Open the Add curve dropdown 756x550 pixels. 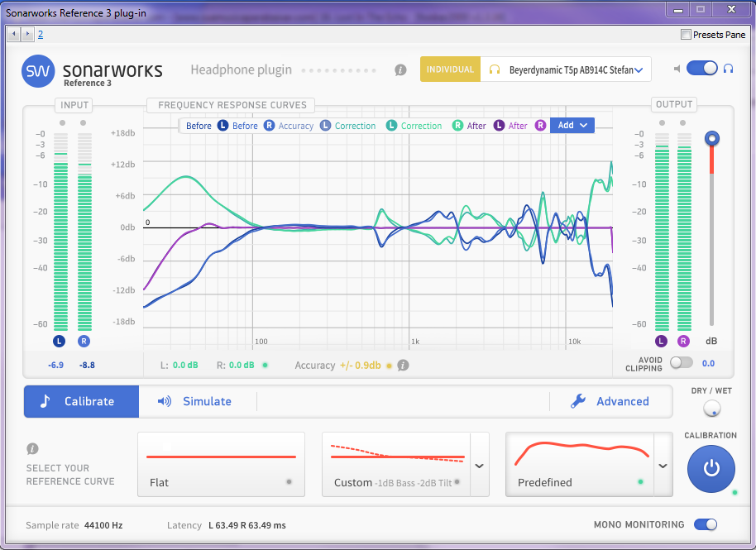coord(572,126)
